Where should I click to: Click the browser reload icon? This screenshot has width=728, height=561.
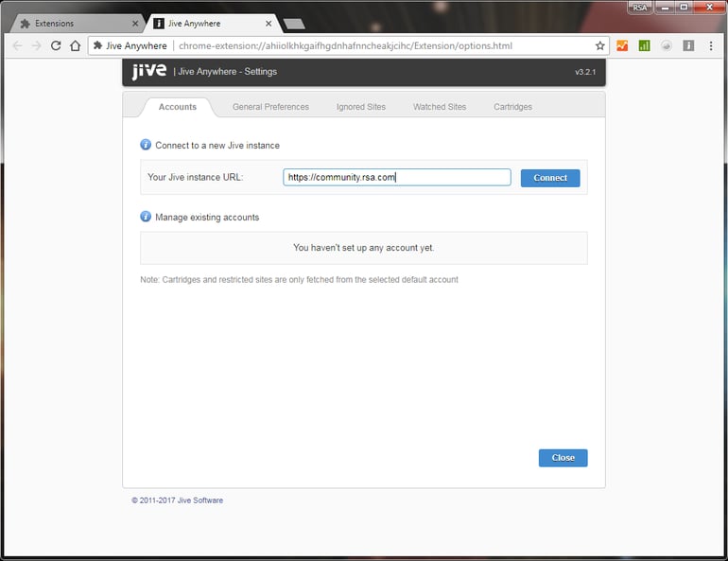(x=56, y=45)
